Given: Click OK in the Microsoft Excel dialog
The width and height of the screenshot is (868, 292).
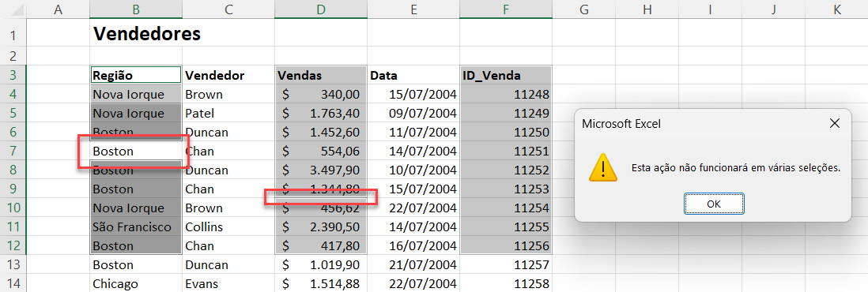Looking at the screenshot, I should tap(714, 204).
